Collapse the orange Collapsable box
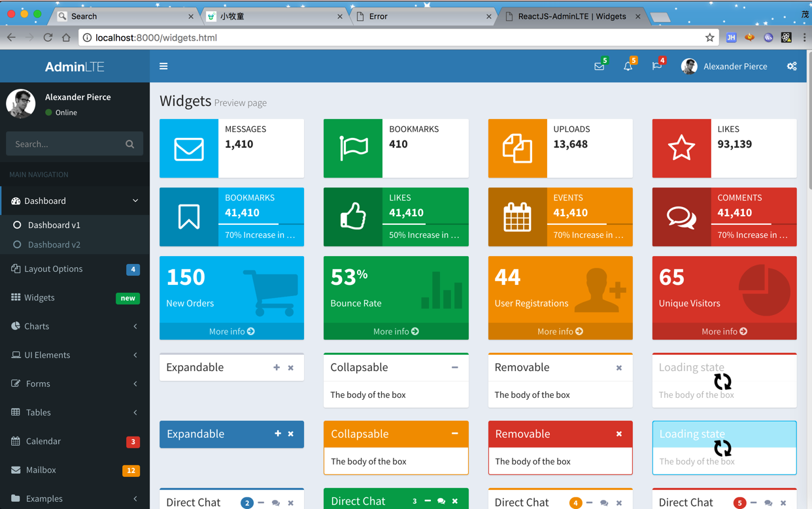This screenshot has width=812, height=509. (x=454, y=434)
